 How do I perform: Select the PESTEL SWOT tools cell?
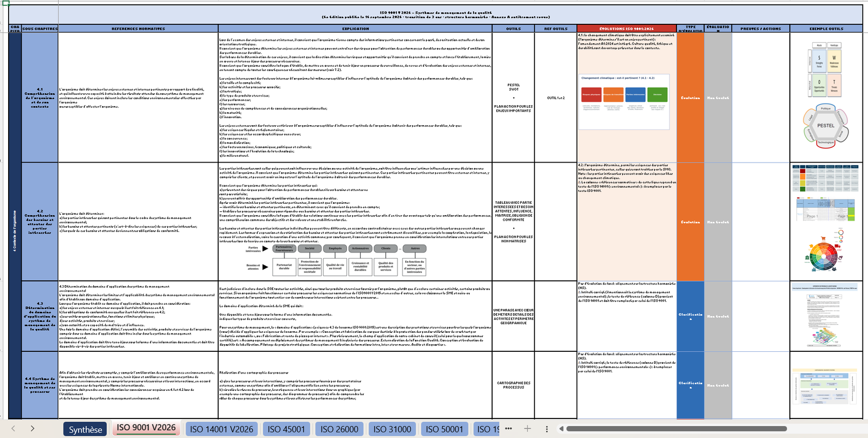[x=513, y=98]
